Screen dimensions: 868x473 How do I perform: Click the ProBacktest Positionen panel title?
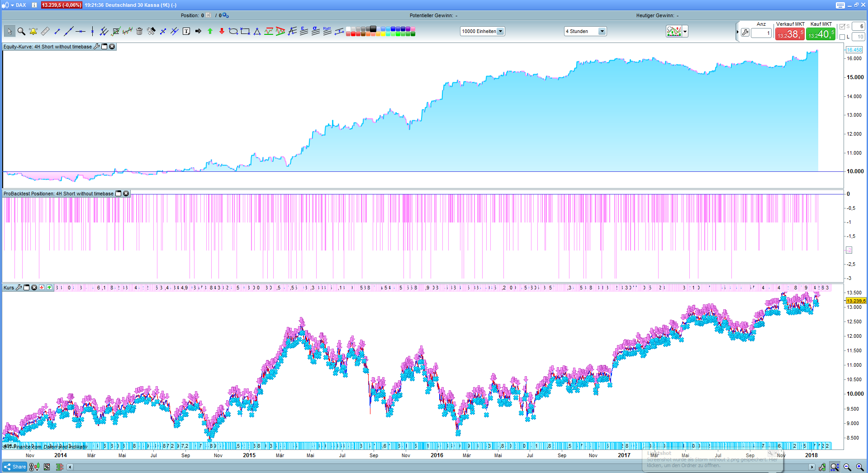coord(58,194)
